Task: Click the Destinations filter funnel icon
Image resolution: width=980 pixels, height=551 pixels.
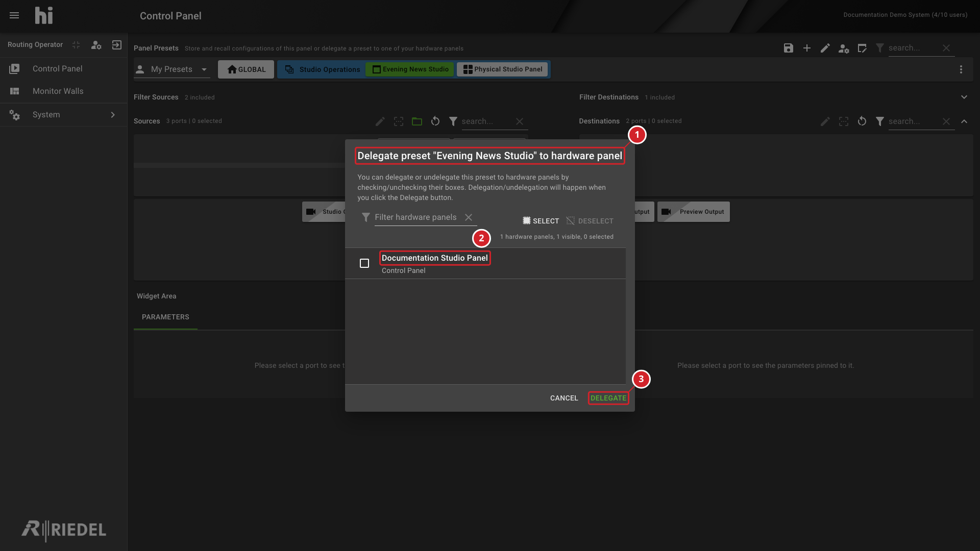Action: (x=880, y=121)
